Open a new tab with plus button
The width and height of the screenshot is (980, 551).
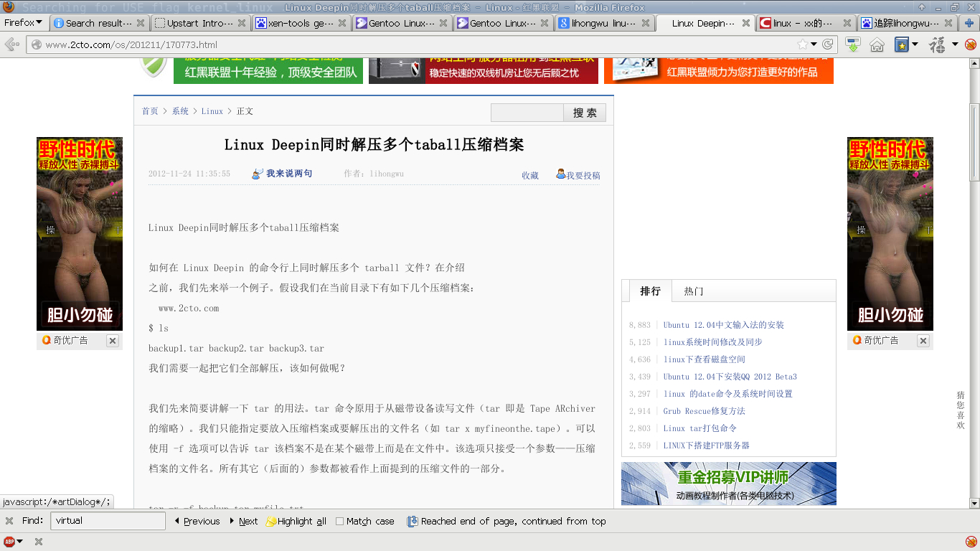[x=969, y=23]
